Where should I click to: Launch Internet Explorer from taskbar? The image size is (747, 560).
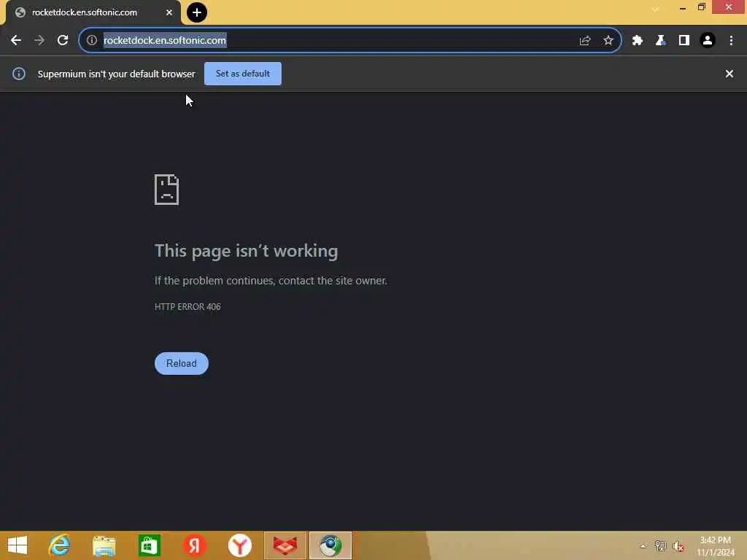click(60, 545)
